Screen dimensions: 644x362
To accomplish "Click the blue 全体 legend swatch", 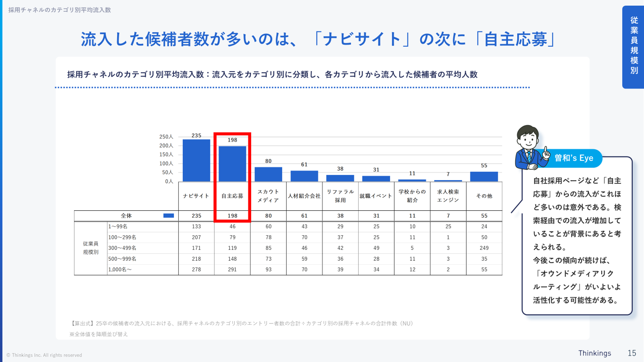I will 169,216.
